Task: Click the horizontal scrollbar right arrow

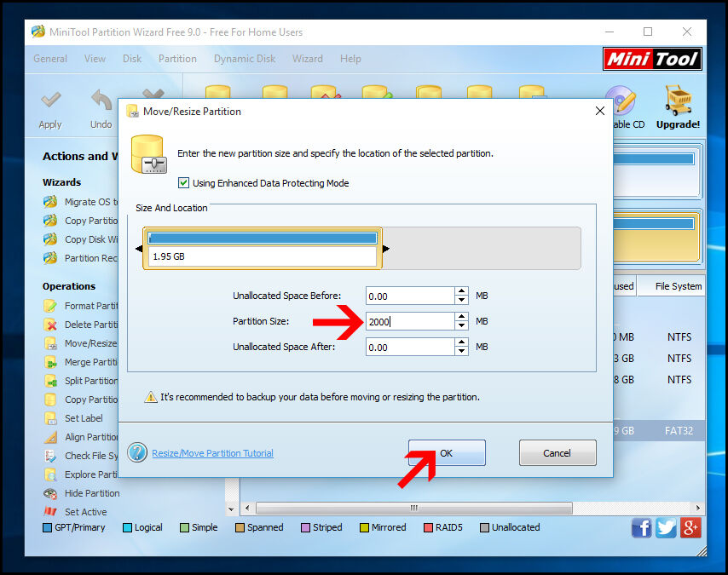Action: tap(698, 509)
